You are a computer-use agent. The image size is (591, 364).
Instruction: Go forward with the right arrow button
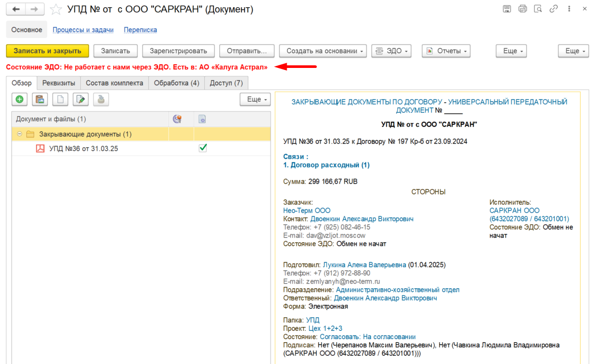point(35,9)
